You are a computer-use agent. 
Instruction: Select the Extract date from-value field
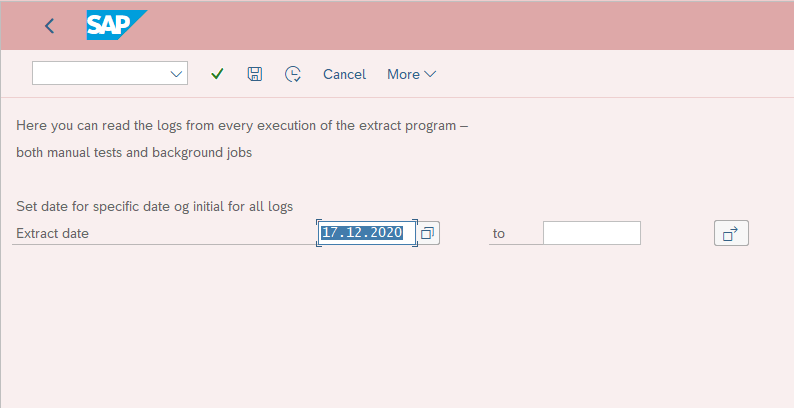[367, 233]
